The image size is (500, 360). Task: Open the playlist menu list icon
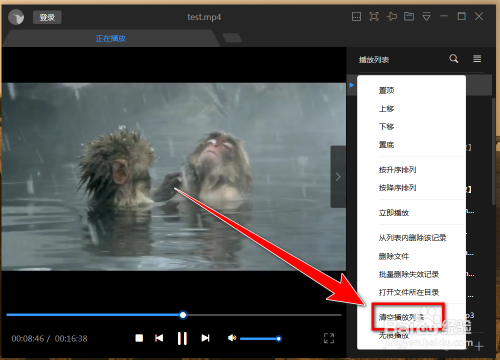[477, 59]
